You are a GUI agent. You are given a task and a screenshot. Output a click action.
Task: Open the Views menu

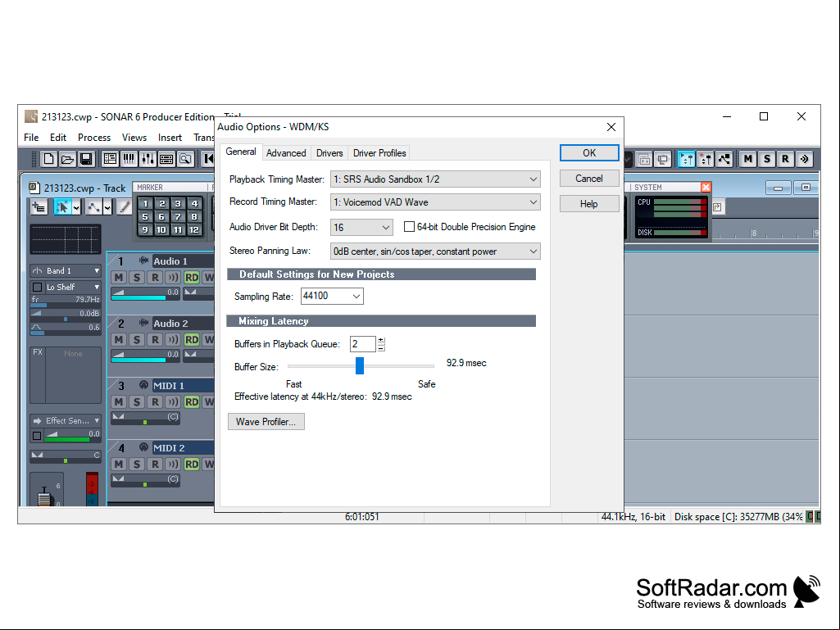[x=134, y=138]
